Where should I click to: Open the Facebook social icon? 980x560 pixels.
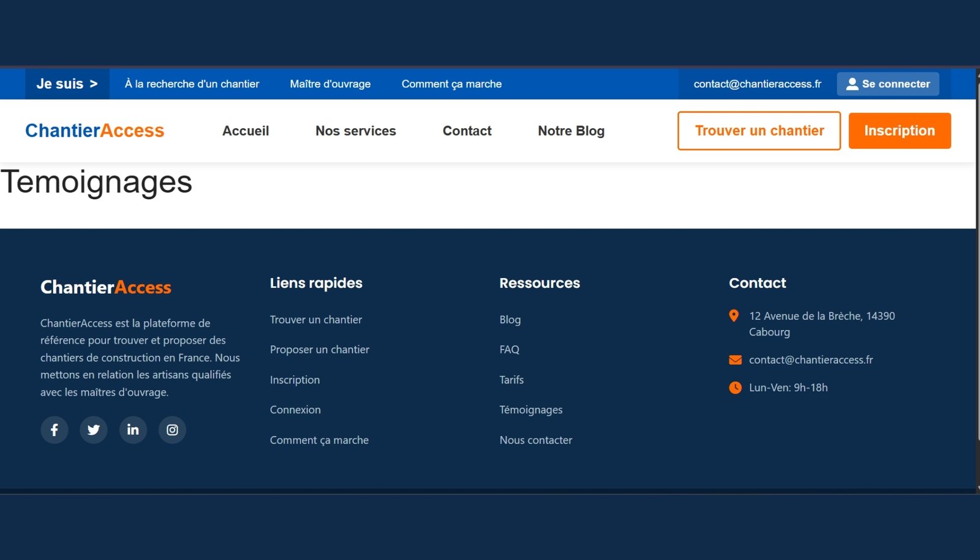click(x=55, y=430)
